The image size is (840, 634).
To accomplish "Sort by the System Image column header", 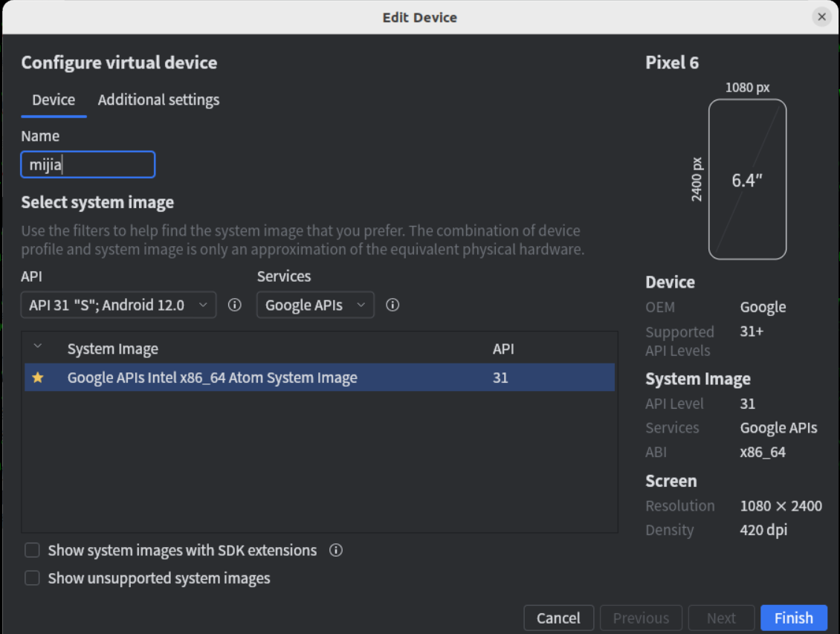I will 113,349.
